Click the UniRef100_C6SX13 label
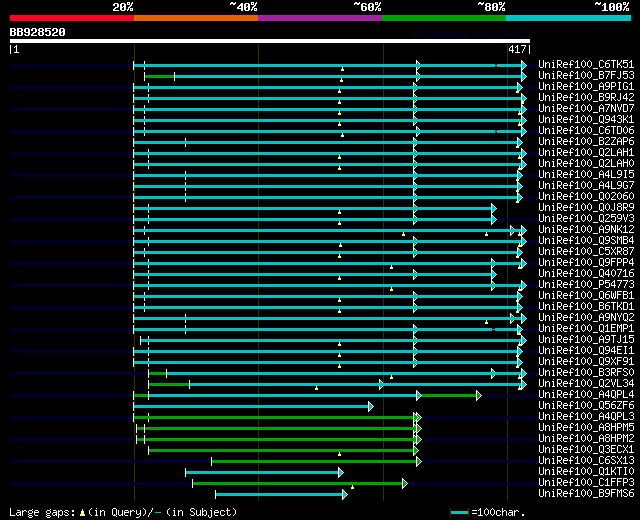This screenshot has height=520, width=640. (x=586, y=461)
